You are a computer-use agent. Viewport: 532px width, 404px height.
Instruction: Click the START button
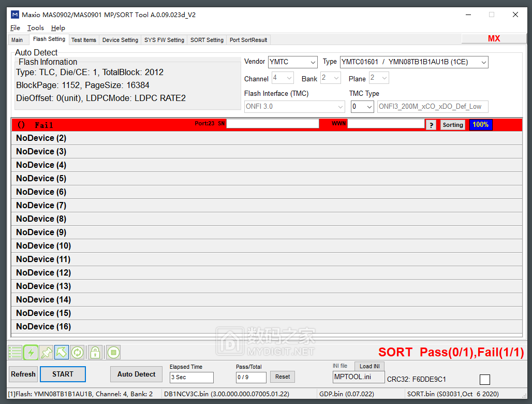63,374
